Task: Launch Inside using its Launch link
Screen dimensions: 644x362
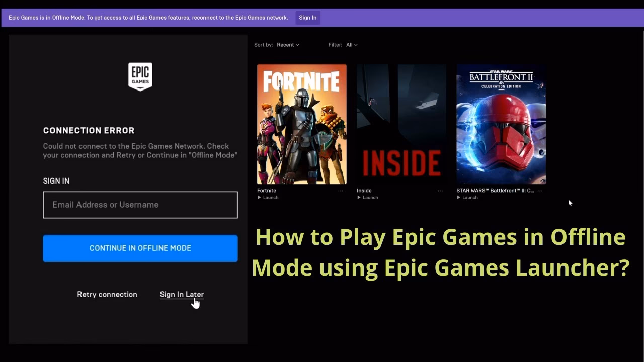Action: [x=368, y=198]
